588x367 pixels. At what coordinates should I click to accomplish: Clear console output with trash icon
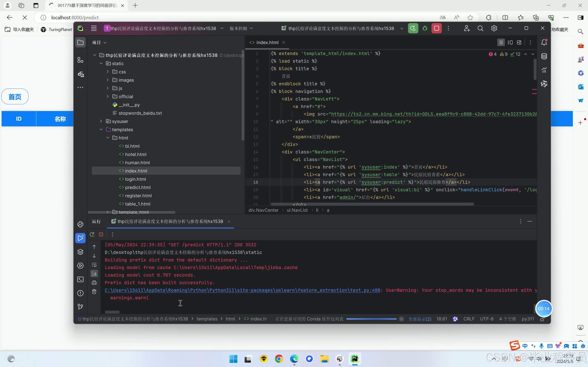(94, 292)
